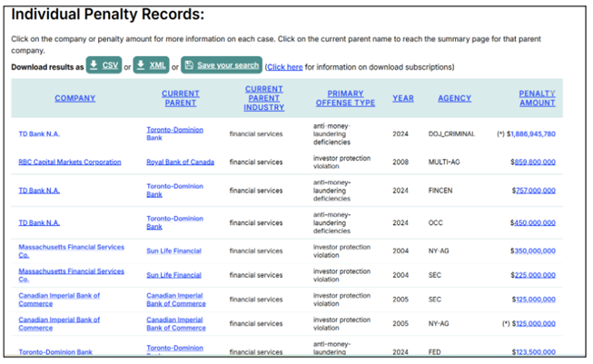This screenshot has width=593, height=364.
Task: Open Toronto-Dominion Bank parent in OCC row
Action: [x=174, y=222]
